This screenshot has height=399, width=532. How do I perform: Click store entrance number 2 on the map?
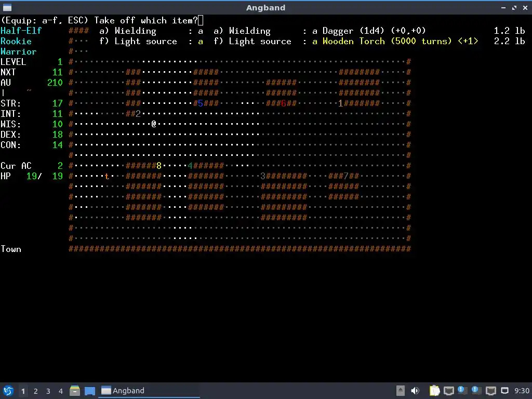coord(138,114)
